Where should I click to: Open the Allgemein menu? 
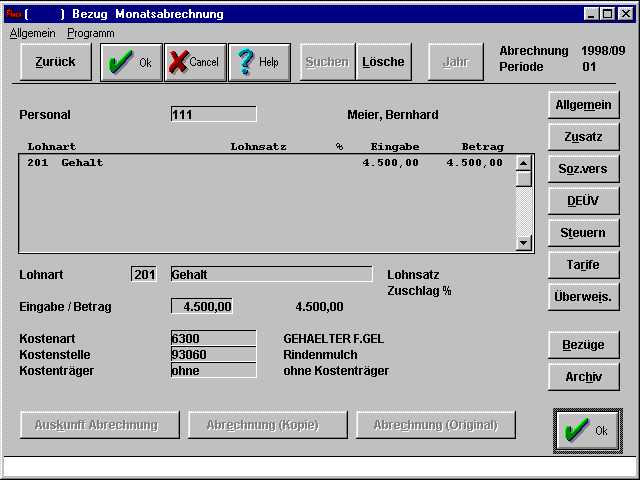click(x=33, y=33)
